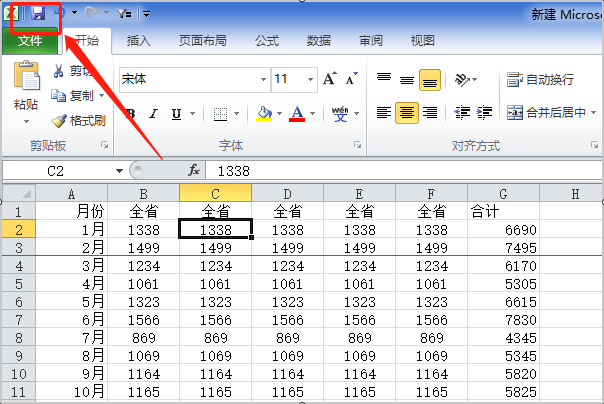Screen dimensions: 604x404
Task: Click the 自动换行 wrap text button
Action: (x=540, y=79)
